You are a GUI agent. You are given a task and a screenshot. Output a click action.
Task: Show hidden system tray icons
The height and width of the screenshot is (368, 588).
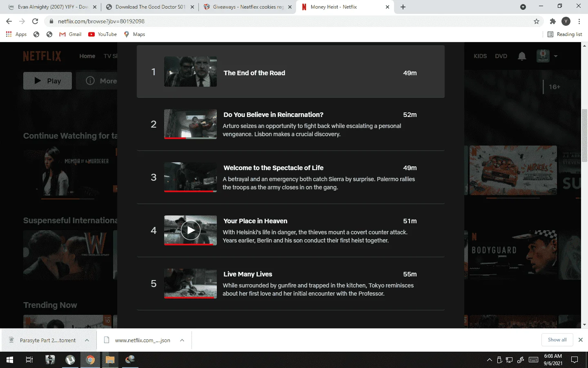point(490,360)
